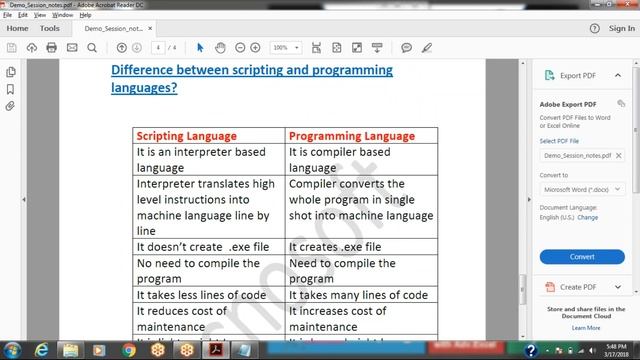Switch to the Home tab

[x=18, y=28]
